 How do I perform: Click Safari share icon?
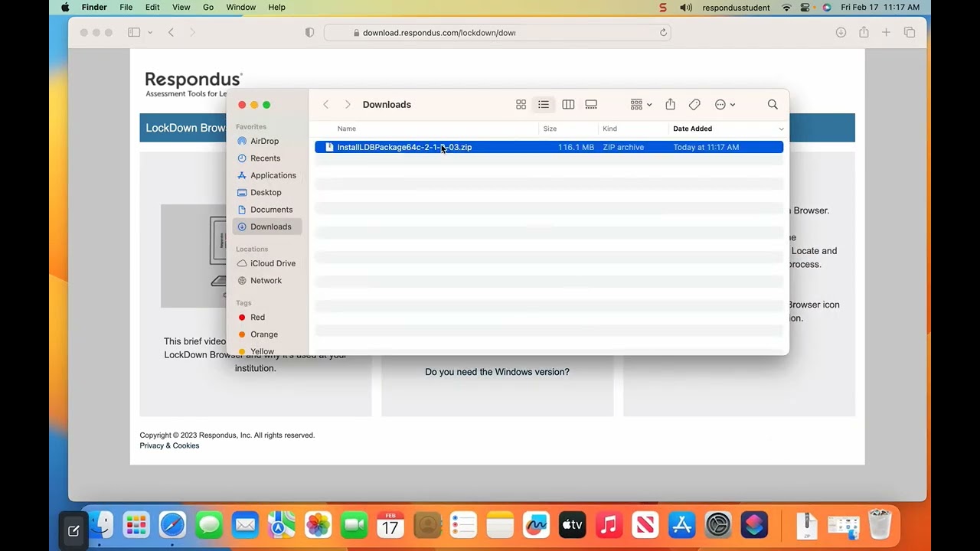tap(864, 33)
